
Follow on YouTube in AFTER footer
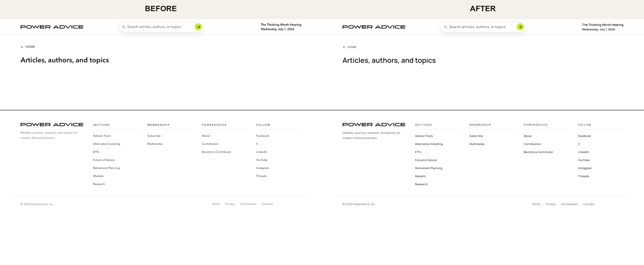(583, 160)
